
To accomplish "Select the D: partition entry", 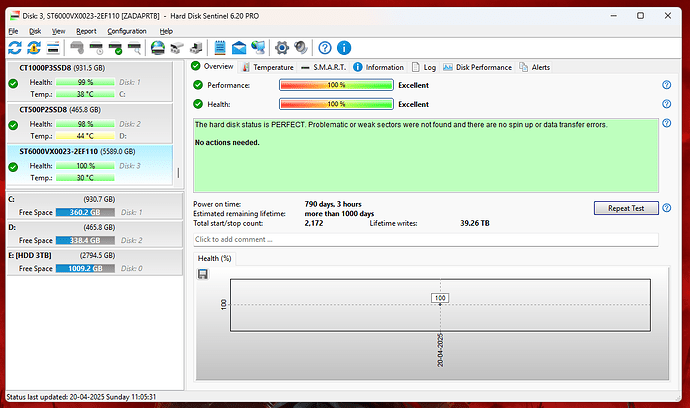I will [x=95, y=234].
